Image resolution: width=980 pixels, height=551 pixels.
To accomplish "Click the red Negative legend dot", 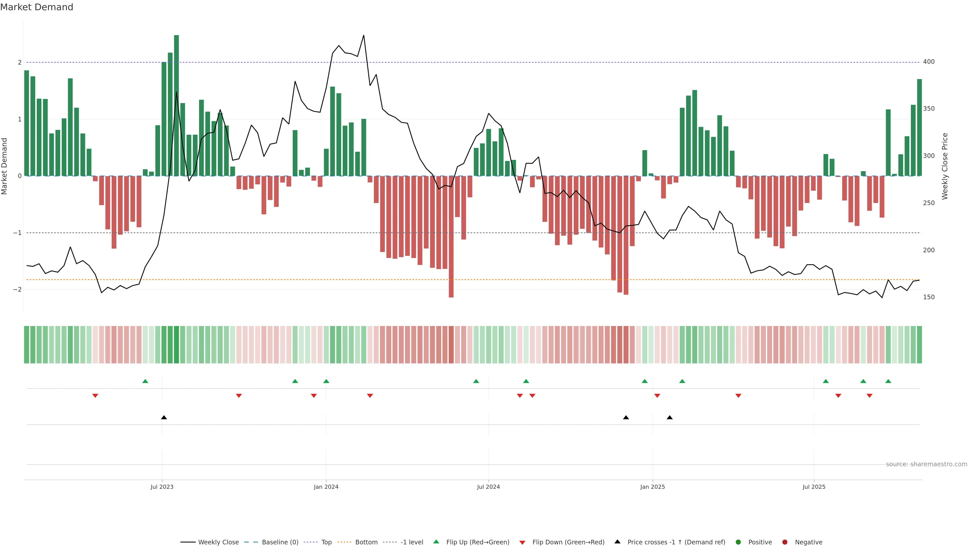I will [785, 542].
